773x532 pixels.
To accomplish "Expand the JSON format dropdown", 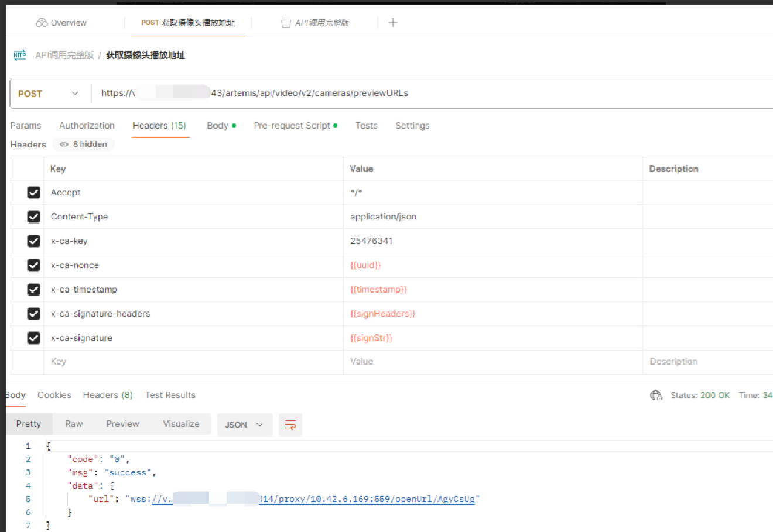I will [x=244, y=425].
